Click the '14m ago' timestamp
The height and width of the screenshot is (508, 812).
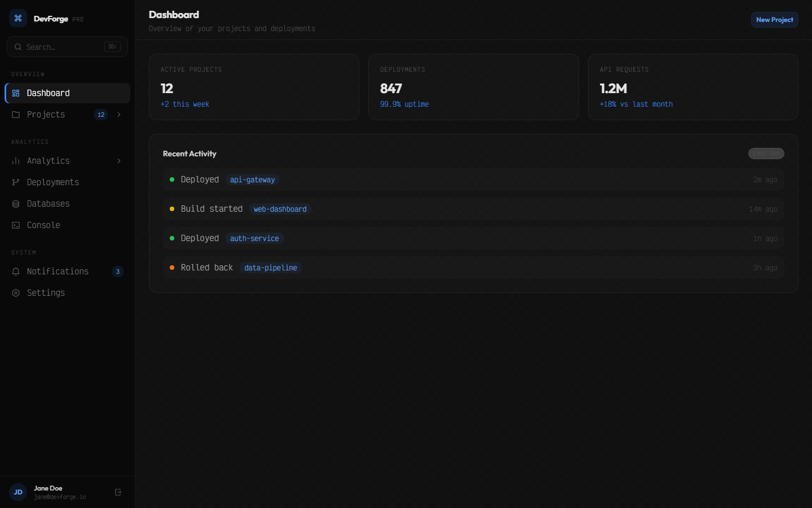(763, 209)
